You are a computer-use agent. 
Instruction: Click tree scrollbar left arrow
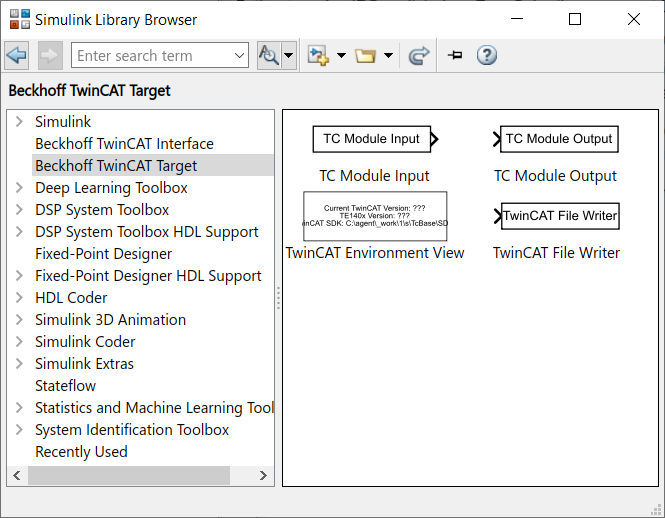17,475
